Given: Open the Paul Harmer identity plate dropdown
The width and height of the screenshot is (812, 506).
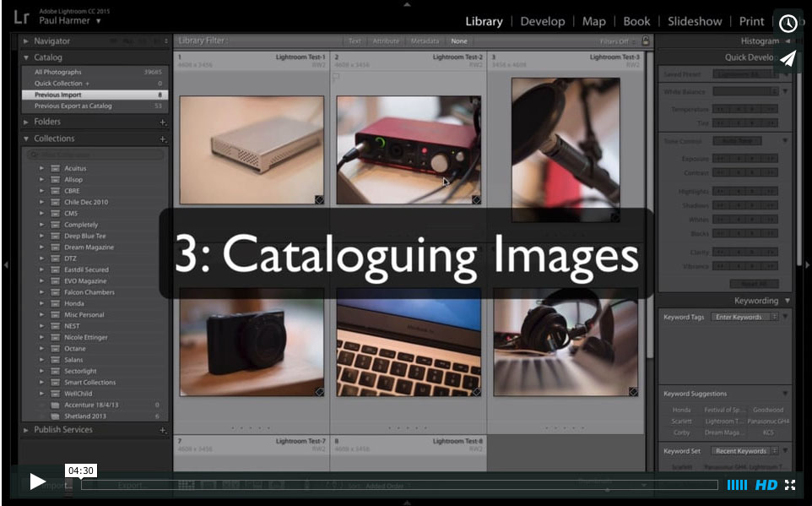Looking at the screenshot, I should point(70,21).
